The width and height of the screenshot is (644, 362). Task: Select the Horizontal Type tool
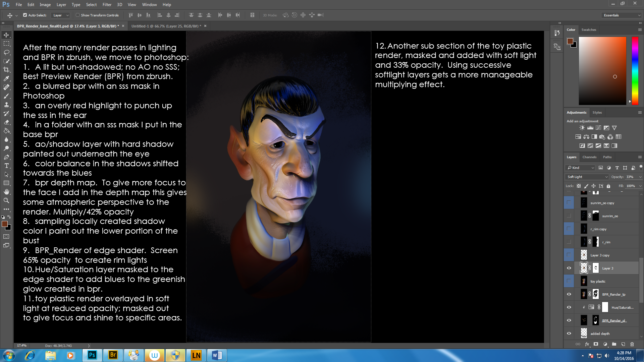6,166
